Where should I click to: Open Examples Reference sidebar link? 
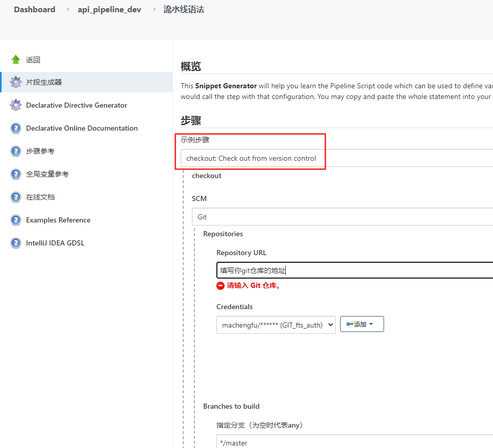click(x=58, y=220)
